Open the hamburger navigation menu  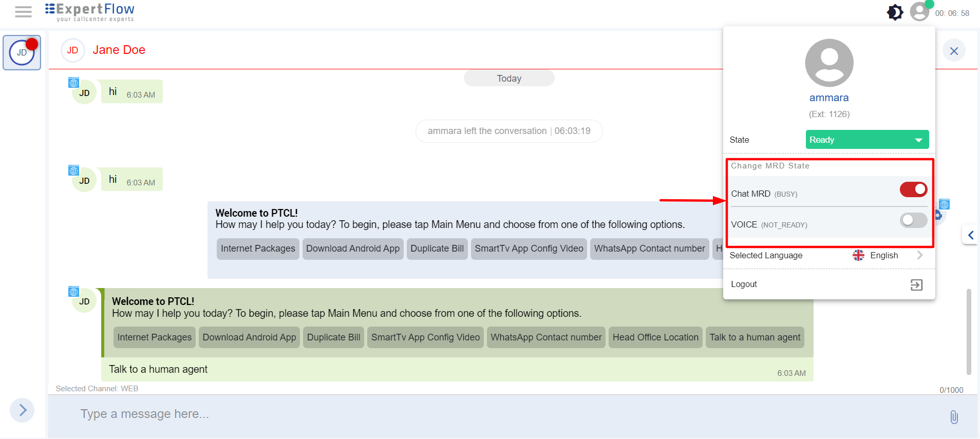[23, 11]
